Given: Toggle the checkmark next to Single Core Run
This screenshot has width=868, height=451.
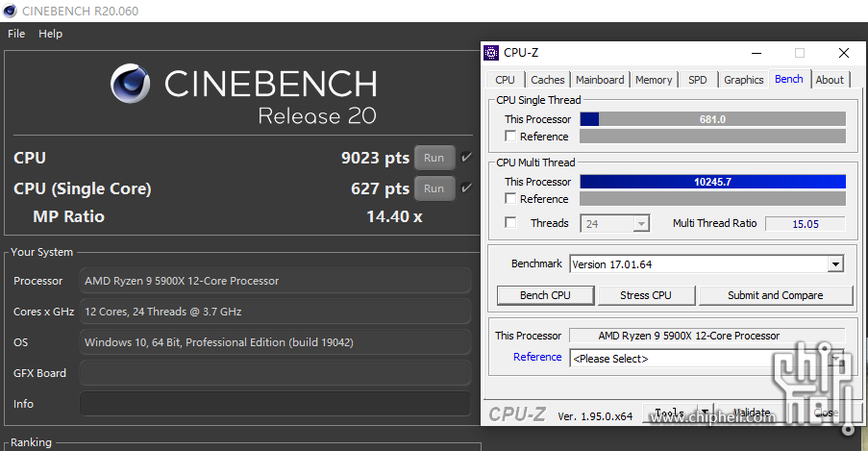Looking at the screenshot, I should click(466, 188).
